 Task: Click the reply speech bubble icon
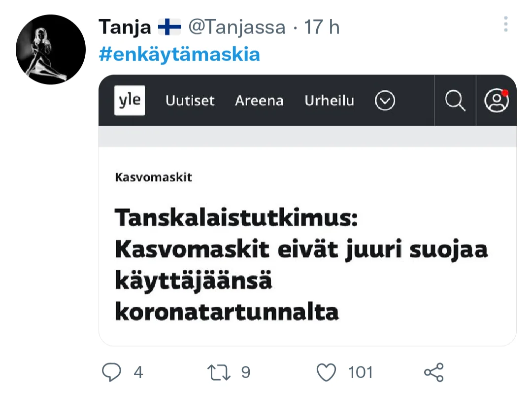pos(111,372)
